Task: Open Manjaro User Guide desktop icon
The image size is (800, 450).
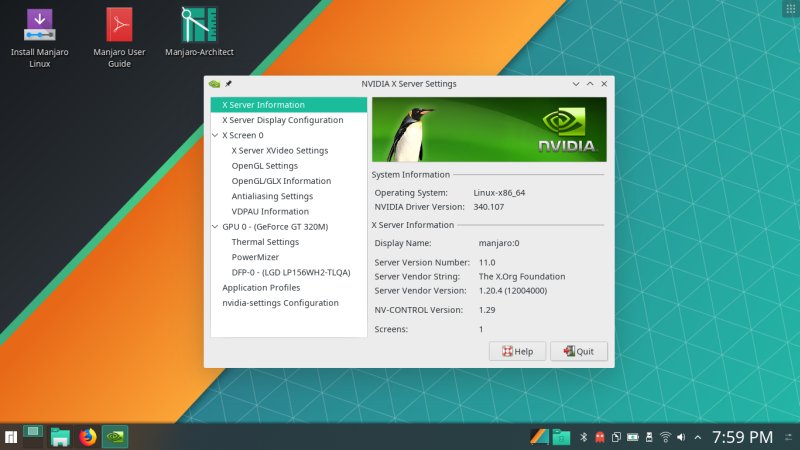Action: click(x=119, y=38)
